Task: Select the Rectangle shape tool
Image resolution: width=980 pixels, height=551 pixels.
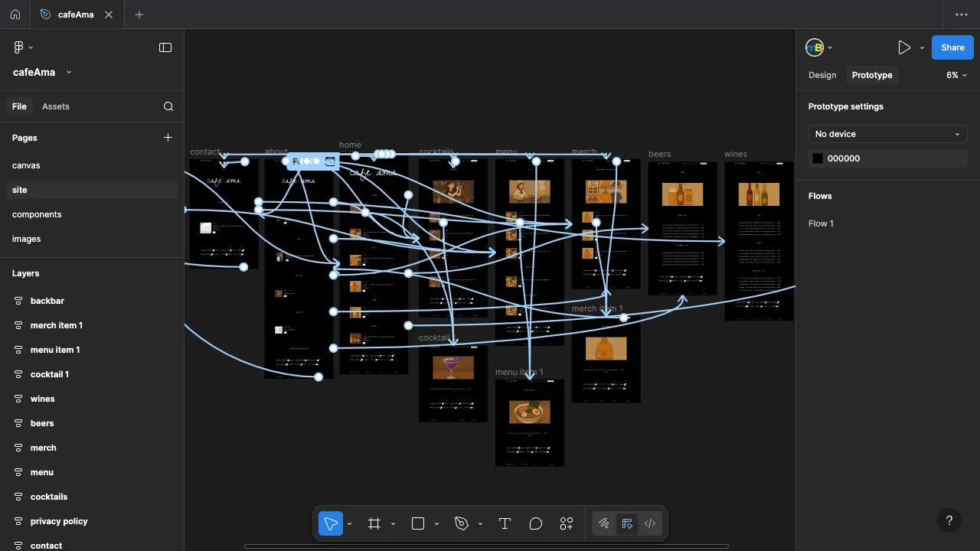Action: click(x=418, y=523)
